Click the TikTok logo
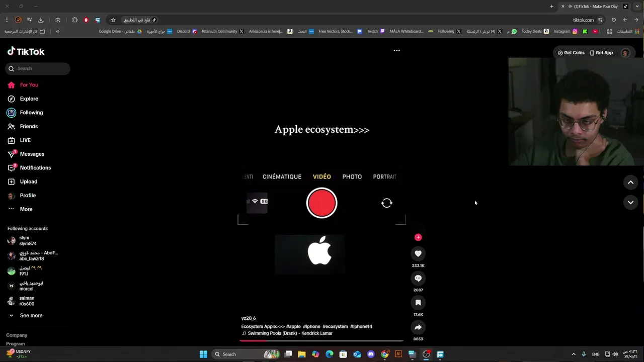Image resolution: width=644 pixels, height=362 pixels. point(26,51)
